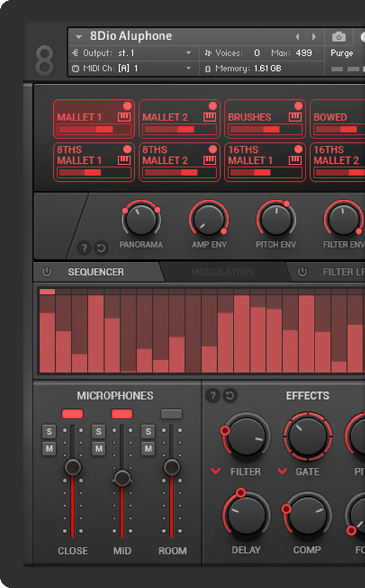This screenshot has width=365, height=588.
Task: Click the Voices icon
Action: (x=208, y=53)
